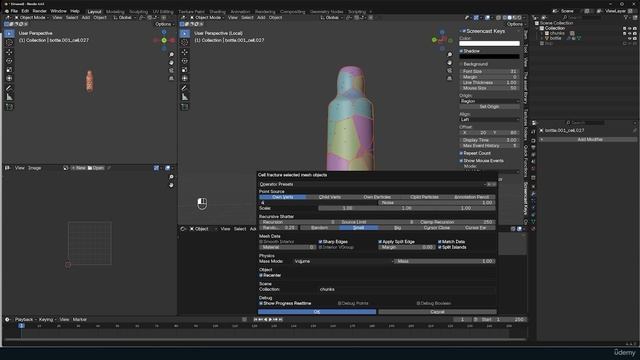Select the Scale tool in the left viewport toolbar
Screen dimensions: 640x360
coord(9,70)
